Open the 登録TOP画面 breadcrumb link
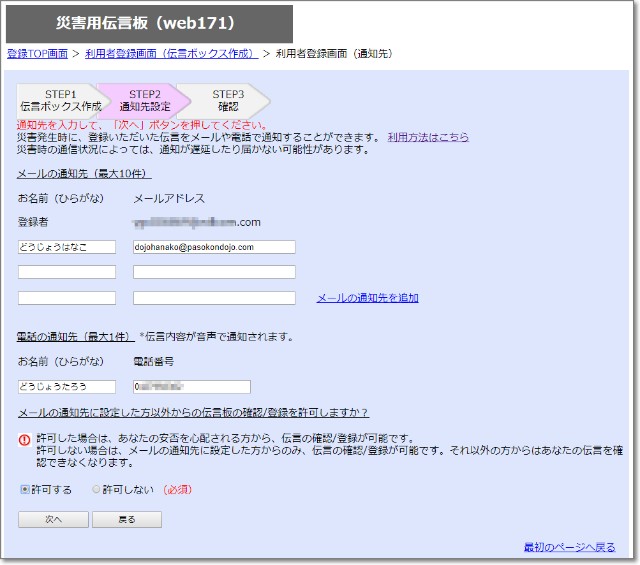This screenshot has height=565, width=640. coord(37,53)
